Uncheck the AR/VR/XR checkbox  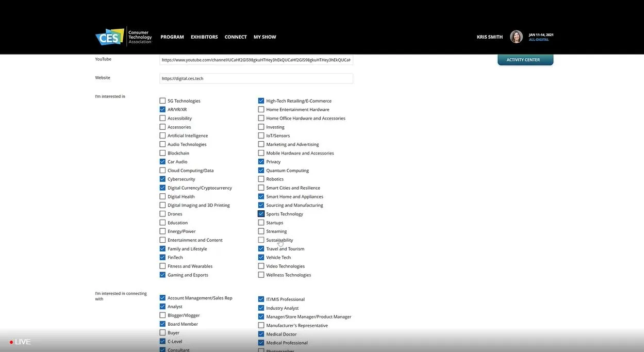click(162, 109)
